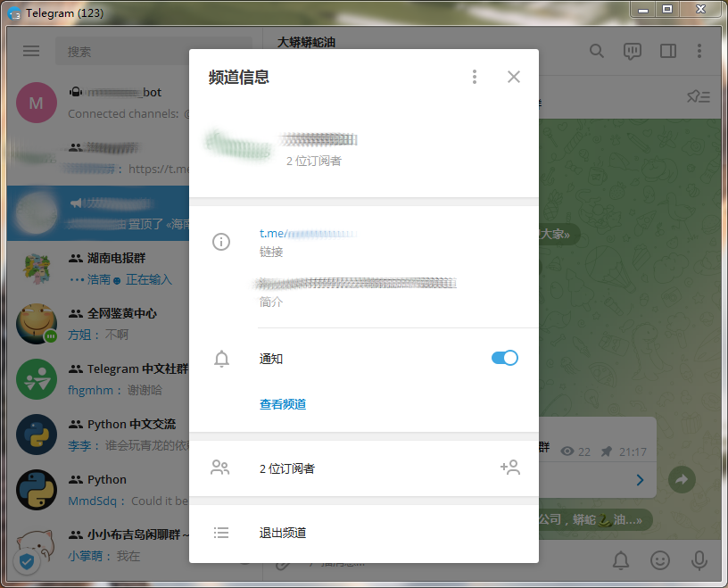Click the bell icon beside 通知
The height and width of the screenshot is (588, 728).
[x=221, y=359]
